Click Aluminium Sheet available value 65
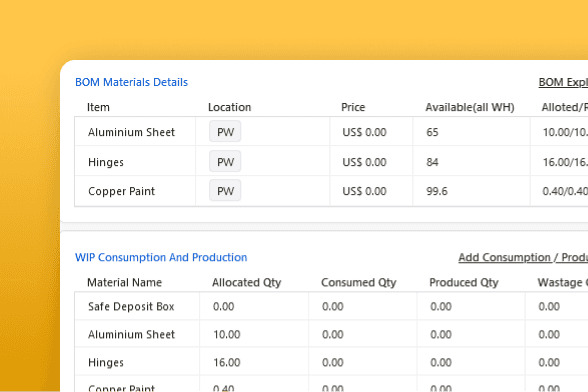 (432, 132)
